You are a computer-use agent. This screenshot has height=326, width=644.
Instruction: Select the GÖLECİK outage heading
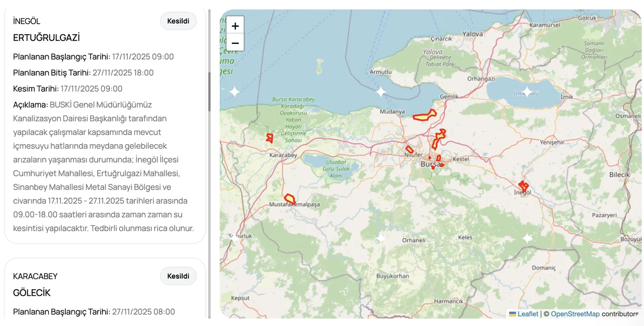(x=32, y=293)
